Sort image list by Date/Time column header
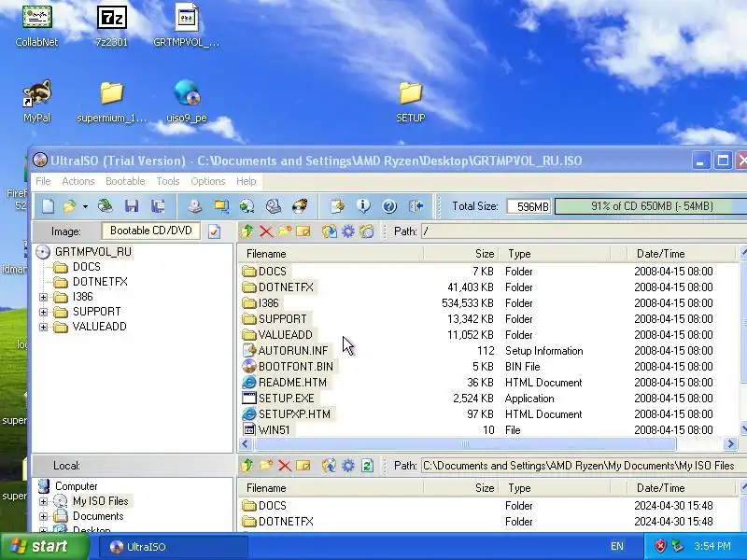This screenshot has width=747, height=560. [682, 253]
